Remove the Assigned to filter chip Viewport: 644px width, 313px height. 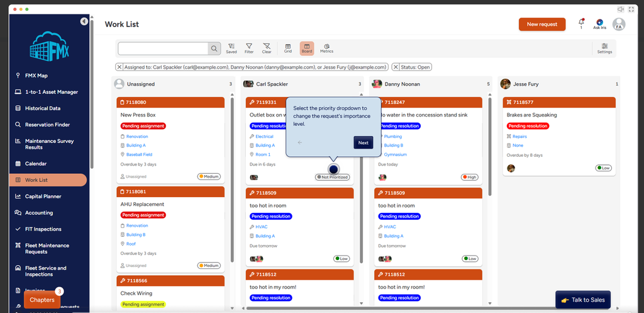pos(119,67)
